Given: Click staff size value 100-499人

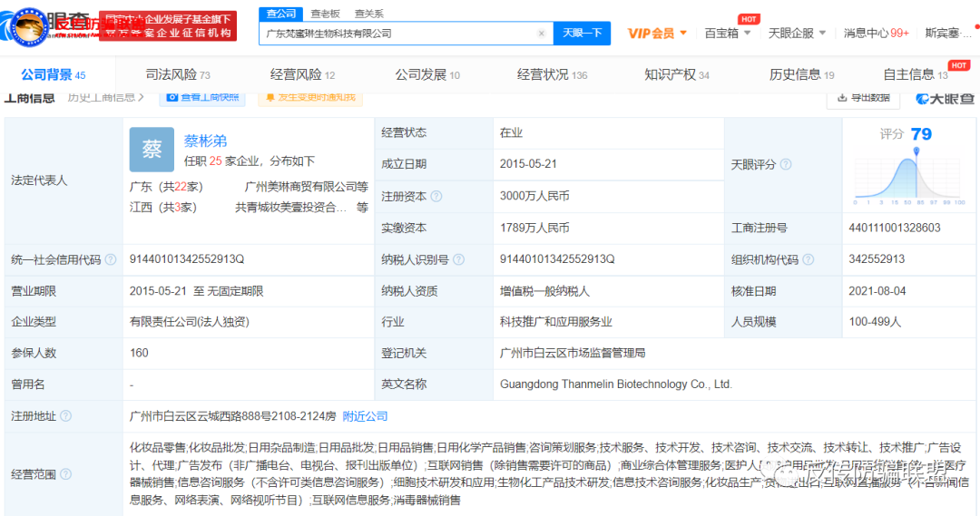Looking at the screenshot, I should [x=875, y=322].
